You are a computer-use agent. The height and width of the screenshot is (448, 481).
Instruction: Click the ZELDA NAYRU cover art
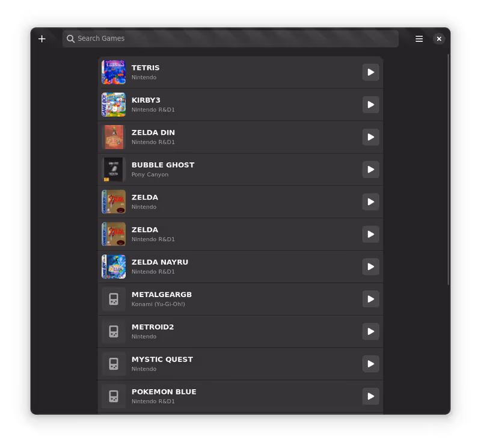114,267
